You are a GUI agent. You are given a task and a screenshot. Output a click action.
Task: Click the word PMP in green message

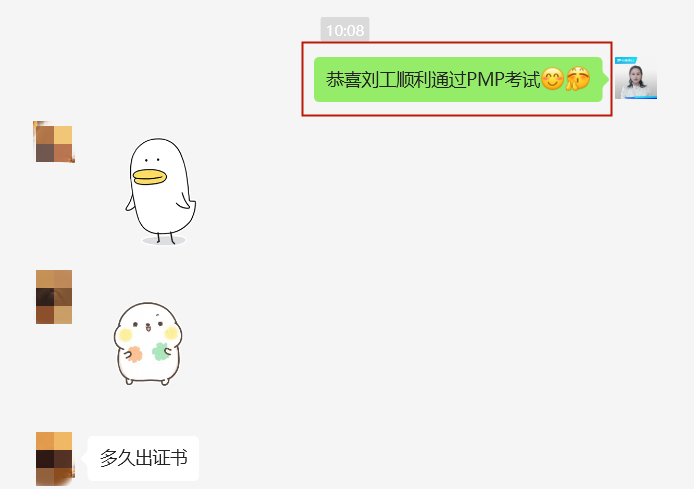point(486,80)
